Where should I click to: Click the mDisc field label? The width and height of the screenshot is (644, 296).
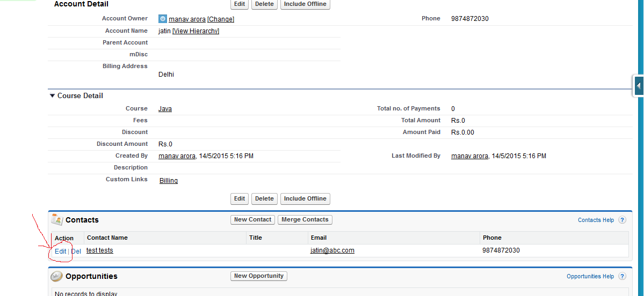(x=139, y=55)
